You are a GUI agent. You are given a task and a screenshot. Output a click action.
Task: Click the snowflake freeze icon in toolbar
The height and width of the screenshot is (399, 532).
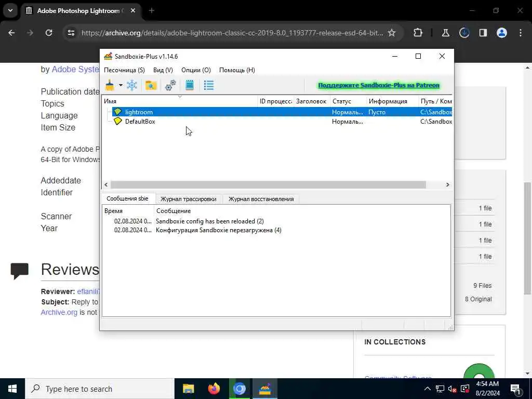[132, 85]
